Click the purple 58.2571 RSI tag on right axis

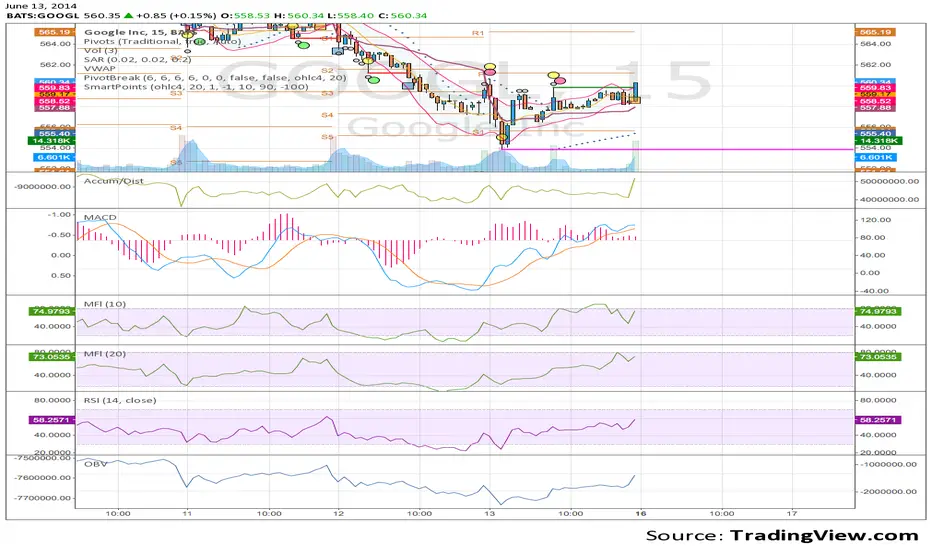(879, 420)
